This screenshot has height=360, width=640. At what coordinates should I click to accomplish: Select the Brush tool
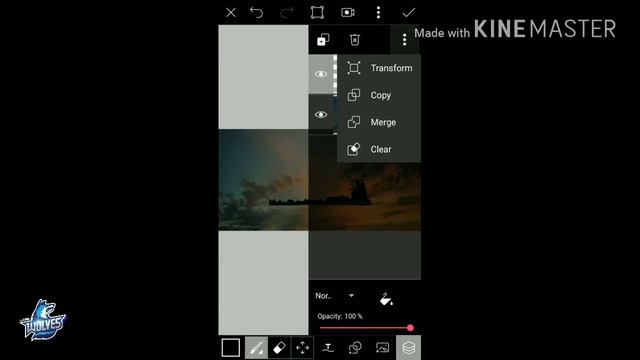(x=256, y=348)
